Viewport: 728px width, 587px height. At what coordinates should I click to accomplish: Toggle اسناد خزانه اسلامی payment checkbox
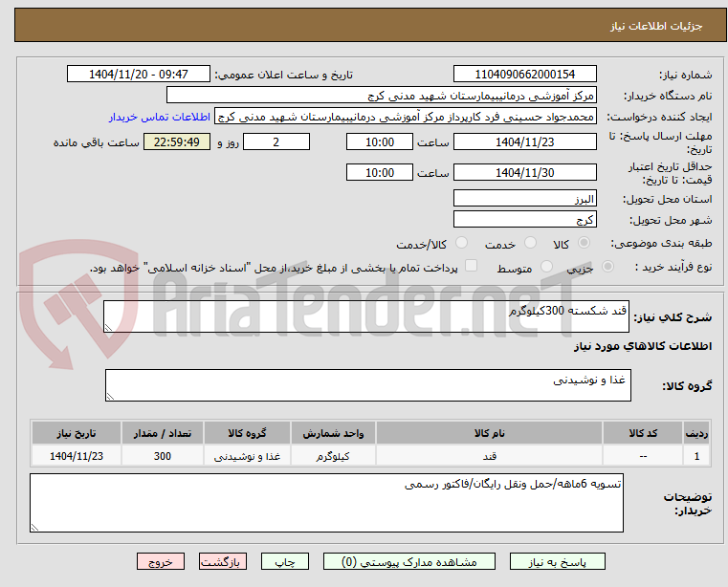pyautogui.click(x=471, y=266)
